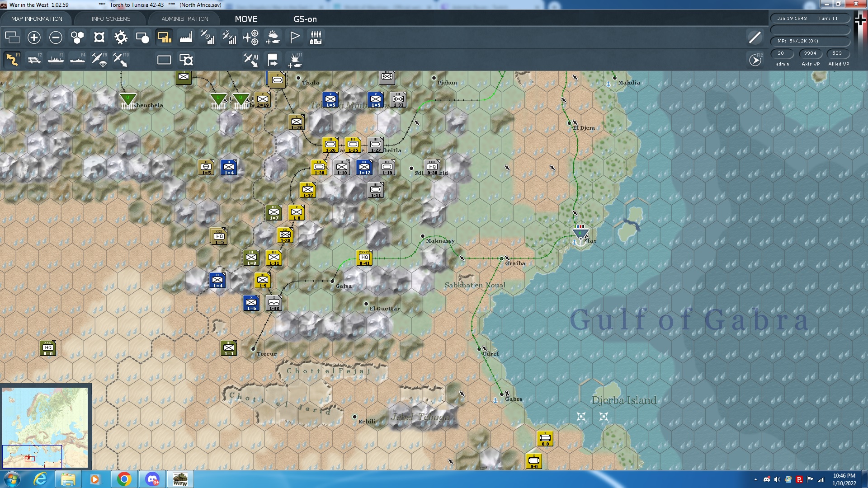Select the F2 rail mode icon
Screen dimensions: 868x488
[x=34, y=60]
